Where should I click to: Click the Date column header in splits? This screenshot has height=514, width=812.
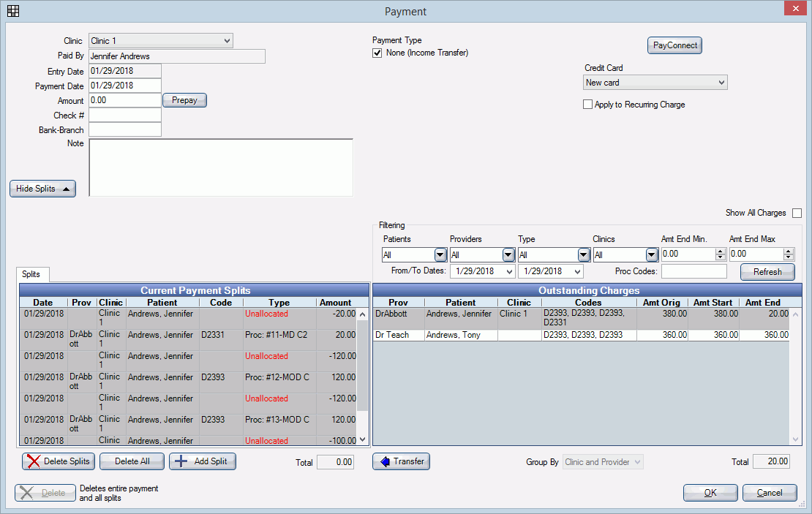click(43, 303)
